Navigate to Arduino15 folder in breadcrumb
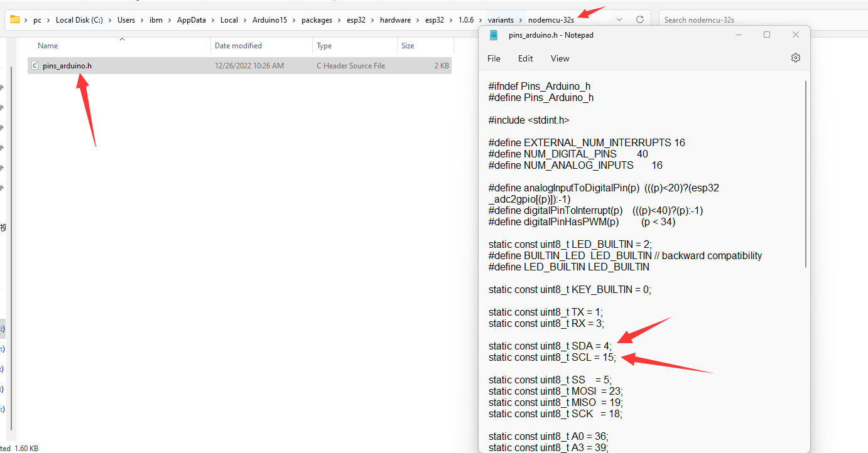The image size is (868, 453). click(269, 20)
